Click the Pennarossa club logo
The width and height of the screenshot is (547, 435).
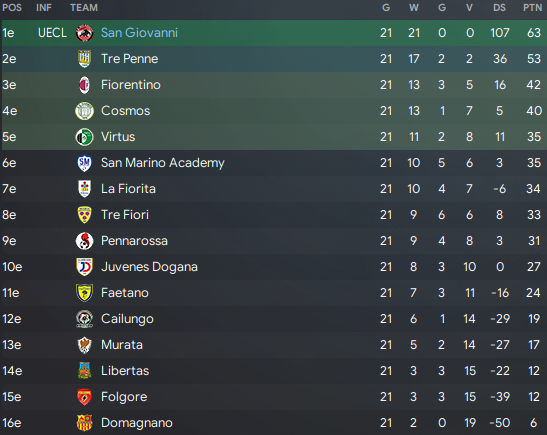84,241
